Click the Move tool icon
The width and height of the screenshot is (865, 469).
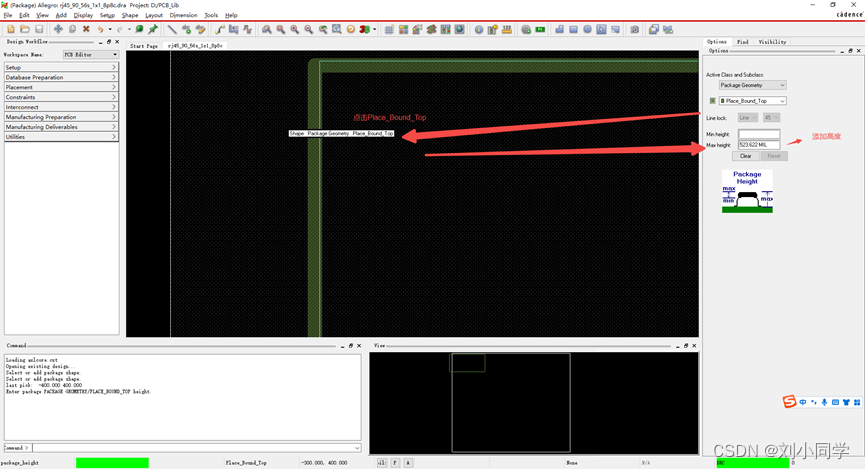pyautogui.click(x=58, y=30)
